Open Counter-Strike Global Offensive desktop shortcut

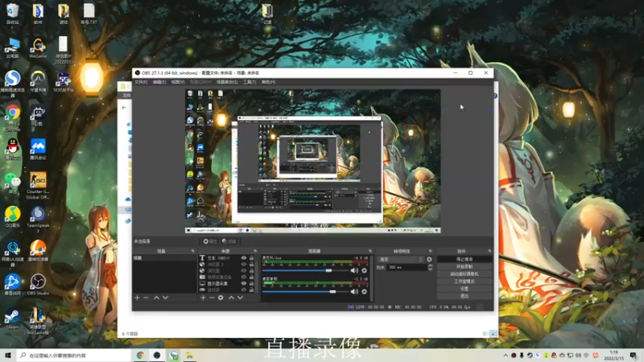click(x=38, y=186)
